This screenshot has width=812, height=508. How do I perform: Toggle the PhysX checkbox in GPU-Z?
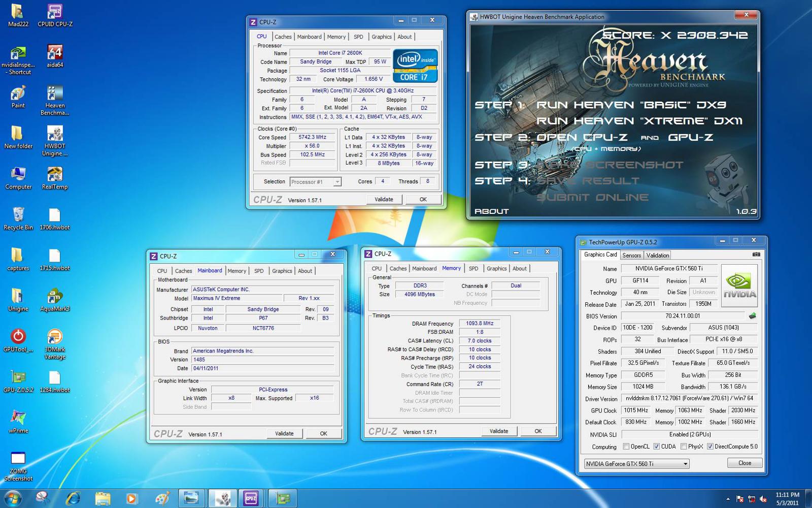pyautogui.click(x=684, y=447)
